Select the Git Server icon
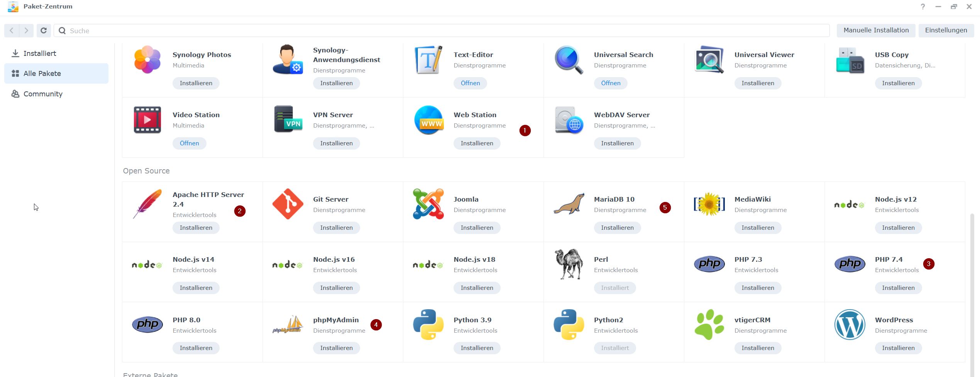Image resolution: width=980 pixels, height=377 pixels. click(x=288, y=204)
